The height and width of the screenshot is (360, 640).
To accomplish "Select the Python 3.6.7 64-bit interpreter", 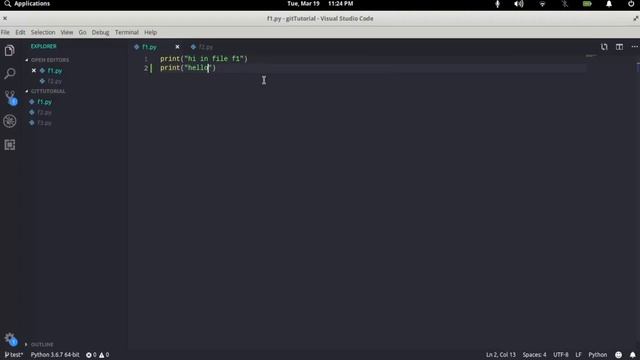I will coord(55,355).
